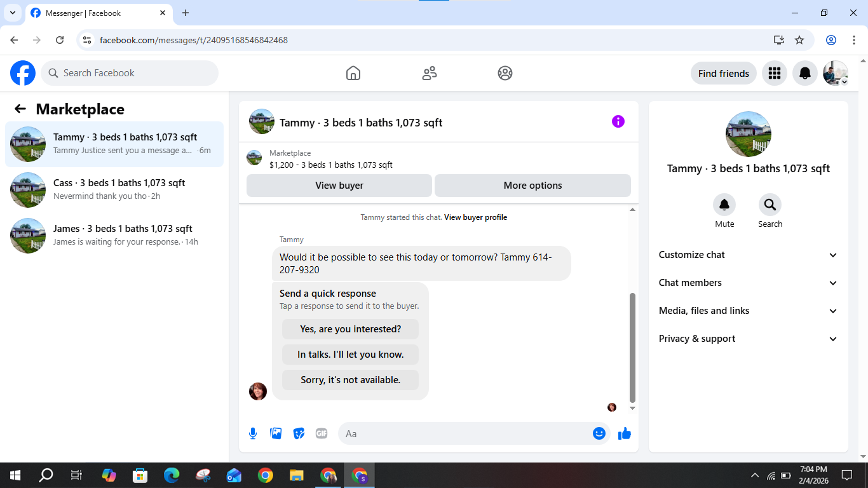Open a new browser tab
Screen dimensions: 868x488
[186, 13]
